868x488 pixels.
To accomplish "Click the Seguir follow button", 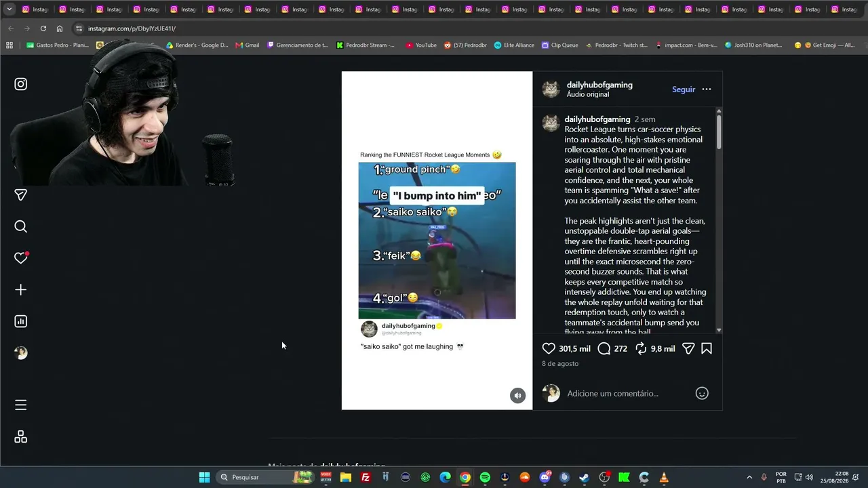I will pyautogui.click(x=684, y=89).
